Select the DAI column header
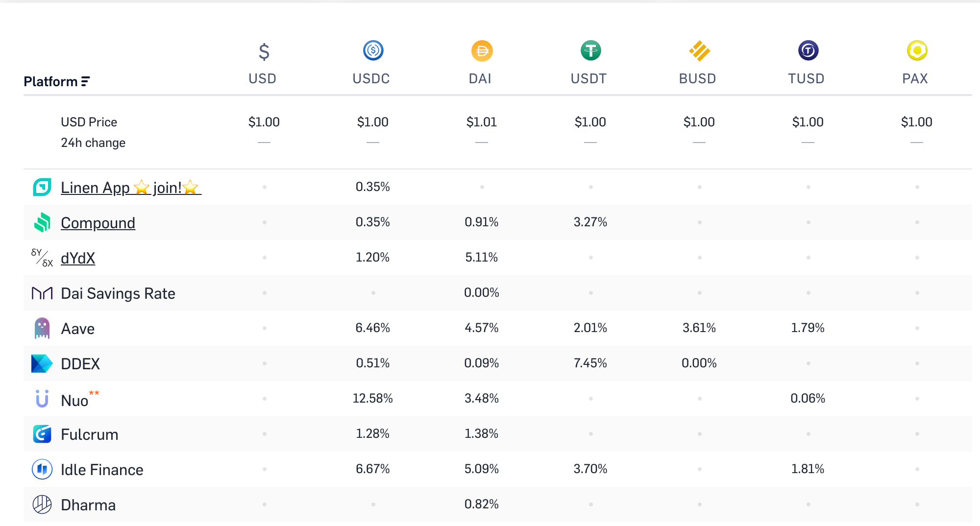 (480, 78)
